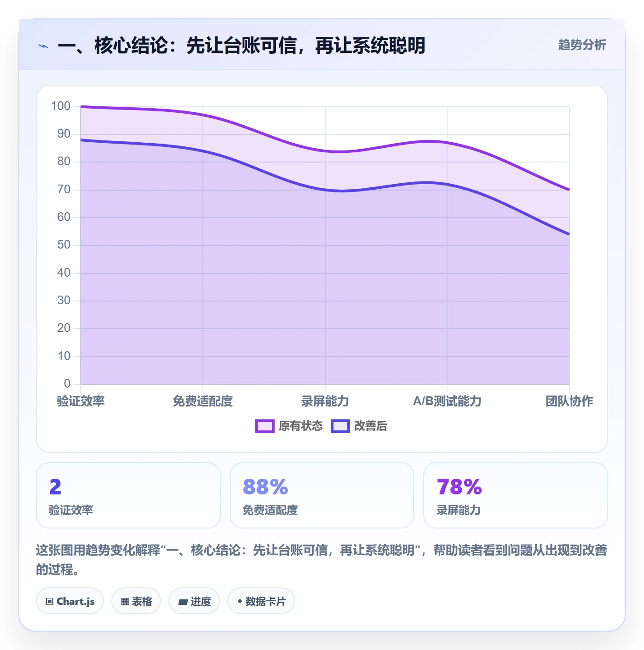644x650 pixels.
Task: Click the A/B测试能力 x-axis label
Action: click(447, 401)
